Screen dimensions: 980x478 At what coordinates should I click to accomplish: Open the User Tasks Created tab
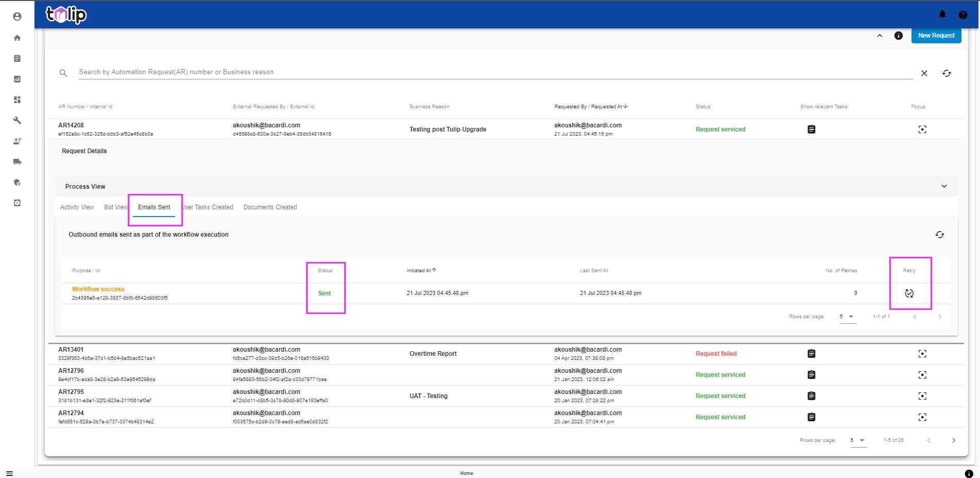pos(208,207)
